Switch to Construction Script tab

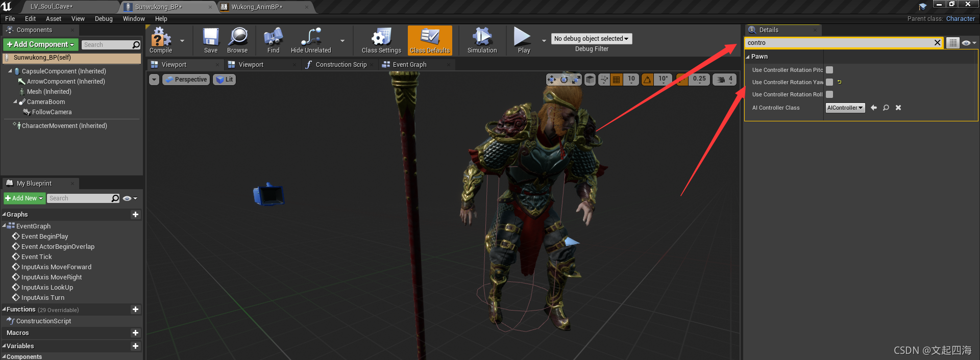click(341, 65)
